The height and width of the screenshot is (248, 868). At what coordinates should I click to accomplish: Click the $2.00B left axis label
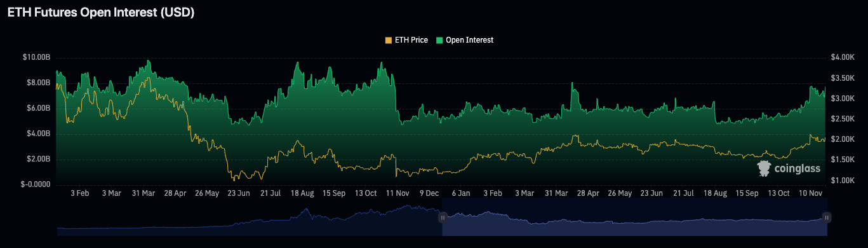click(x=38, y=159)
